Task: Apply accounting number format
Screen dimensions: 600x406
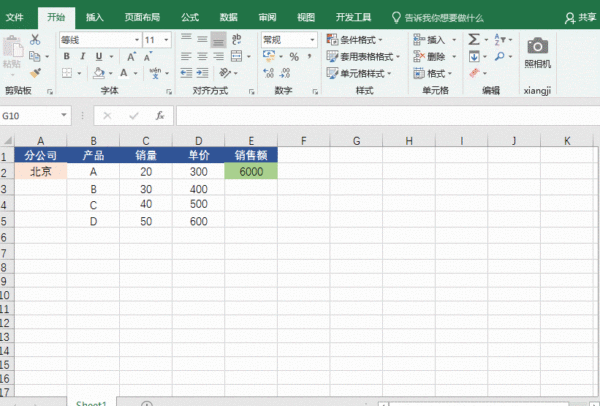Action: click(x=269, y=56)
